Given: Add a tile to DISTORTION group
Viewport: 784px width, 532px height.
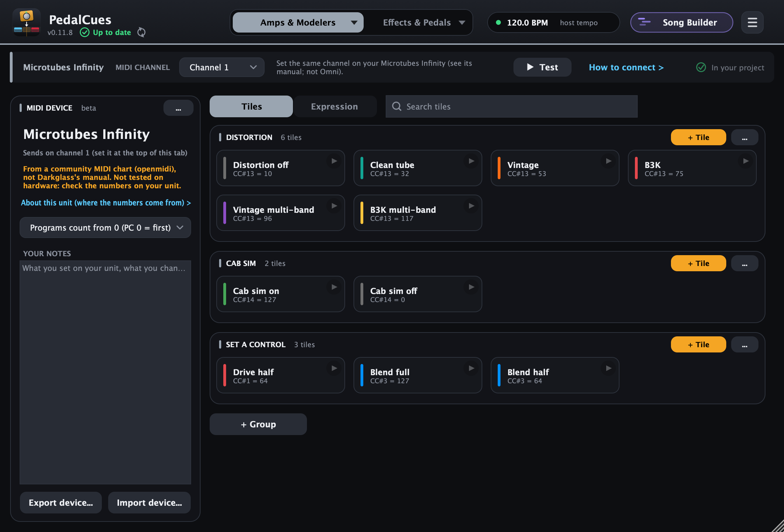Looking at the screenshot, I should 698,138.
